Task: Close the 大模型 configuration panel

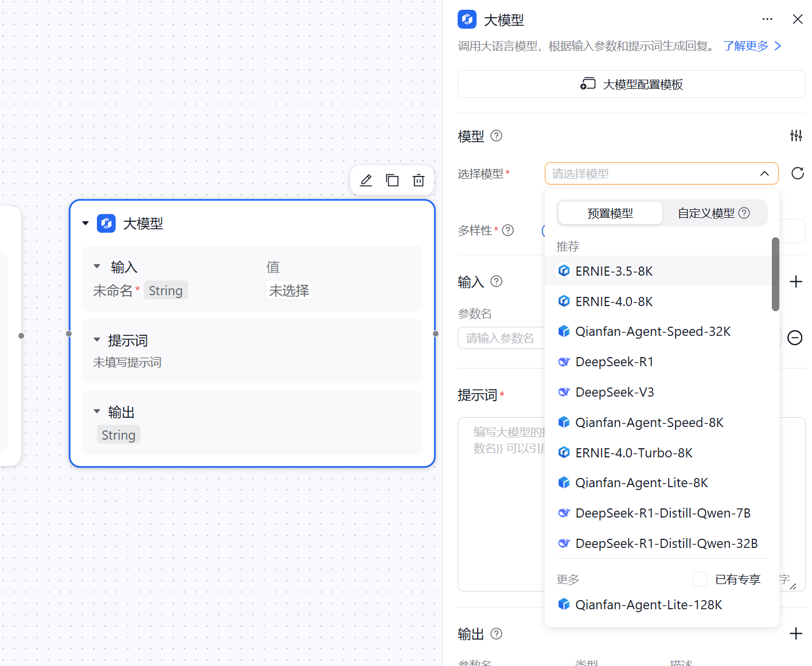Action: point(798,19)
